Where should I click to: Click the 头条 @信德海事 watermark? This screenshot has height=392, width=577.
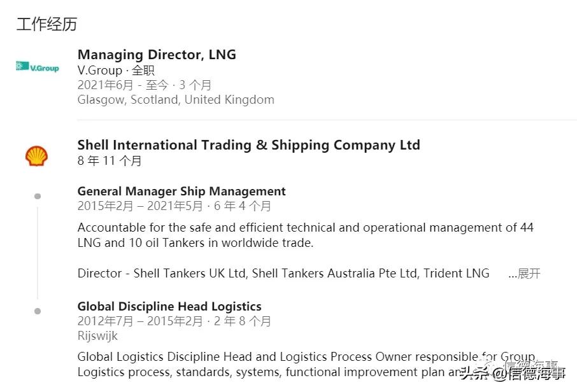511,373
